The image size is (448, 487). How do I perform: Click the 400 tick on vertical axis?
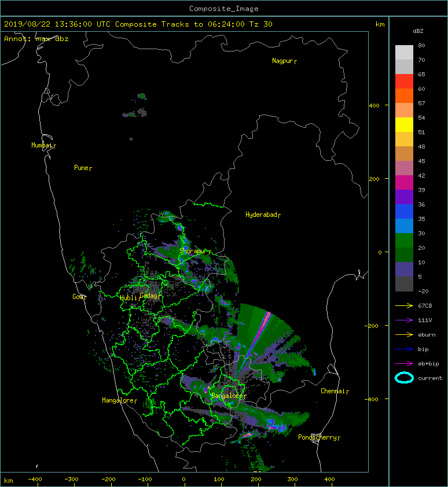pyautogui.click(x=374, y=106)
